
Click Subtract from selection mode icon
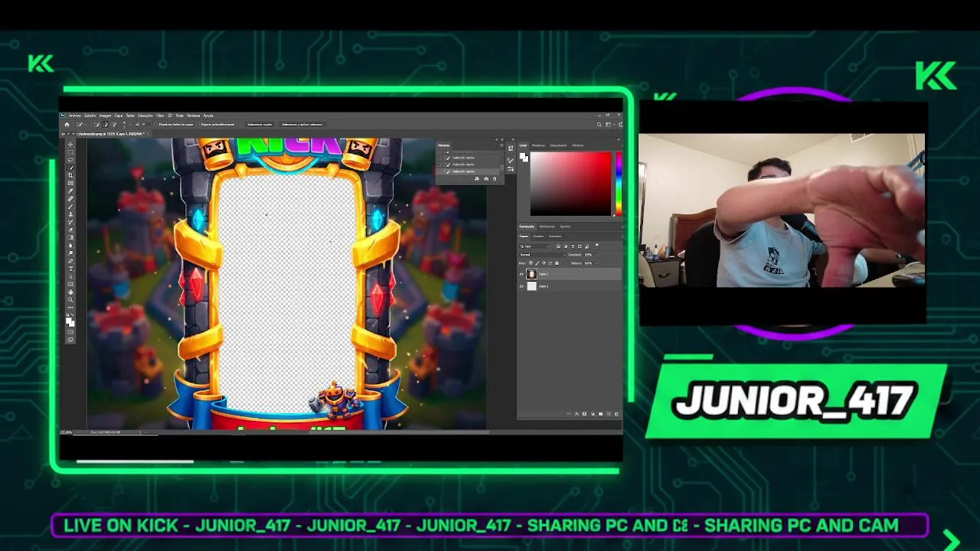tap(115, 124)
